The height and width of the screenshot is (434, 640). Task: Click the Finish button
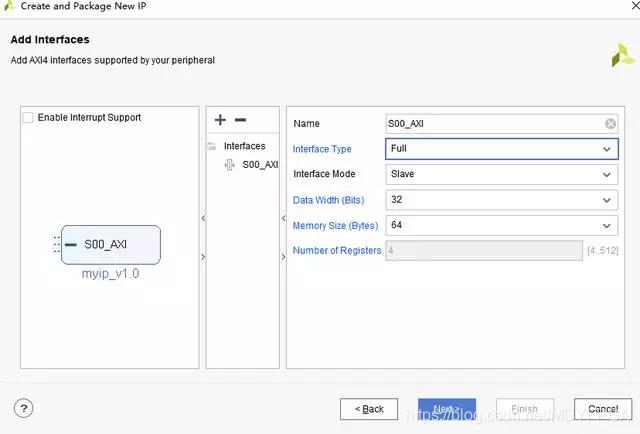coord(525,409)
